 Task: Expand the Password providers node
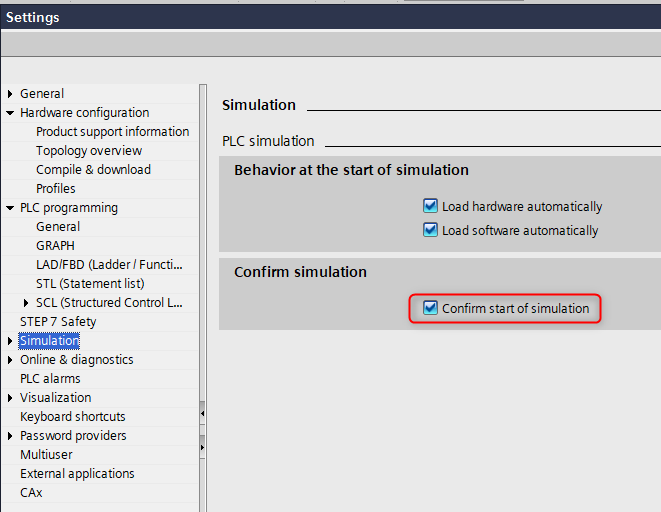(10, 436)
